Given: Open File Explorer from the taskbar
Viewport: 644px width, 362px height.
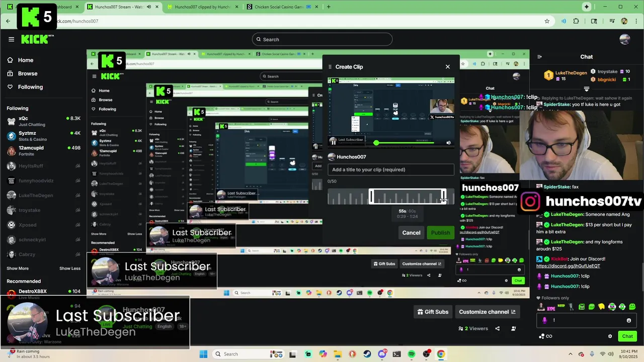Looking at the screenshot, I should (x=338, y=354).
